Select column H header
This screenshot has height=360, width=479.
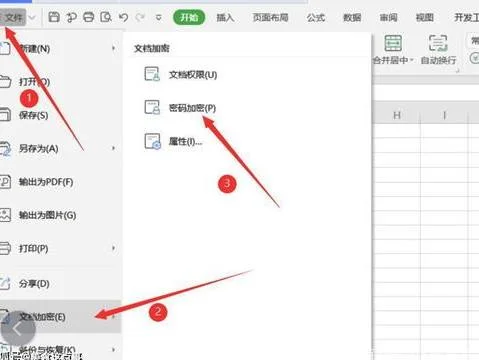pyautogui.click(x=397, y=115)
